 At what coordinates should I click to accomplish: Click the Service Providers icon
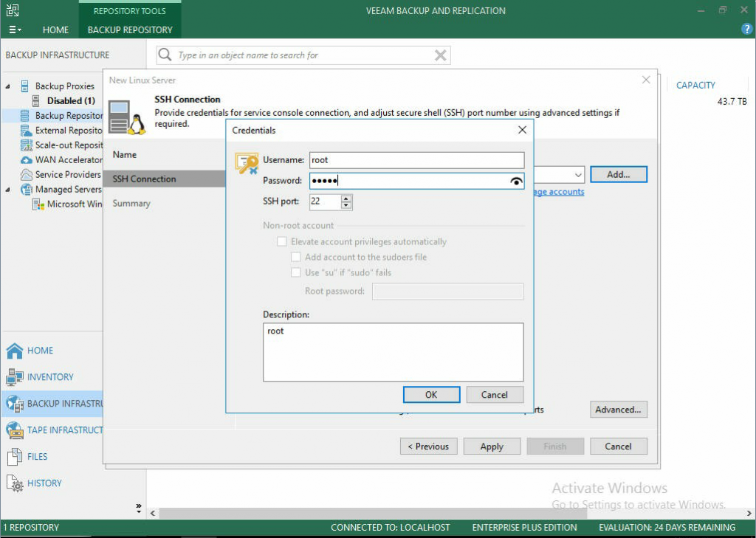click(27, 174)
